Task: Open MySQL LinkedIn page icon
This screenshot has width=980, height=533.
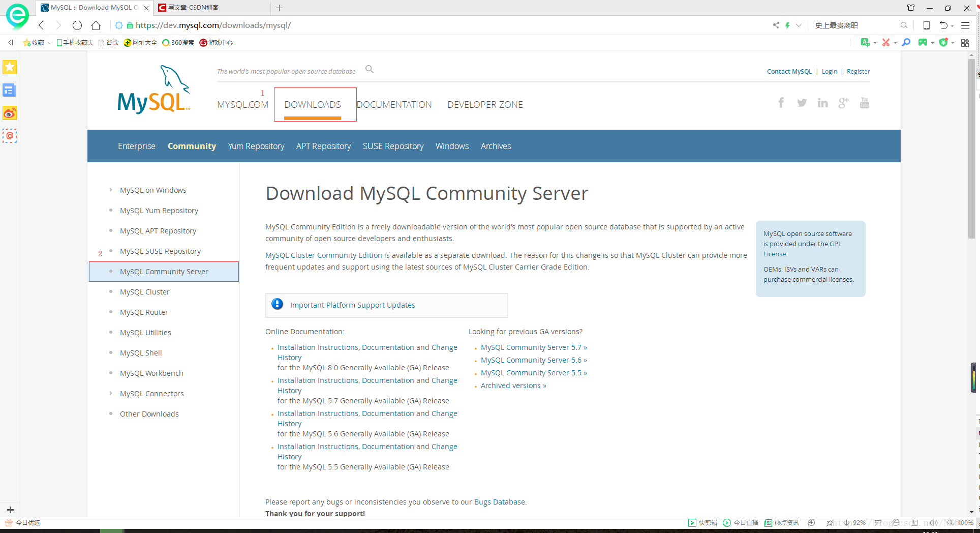Action: click(823, 103)
